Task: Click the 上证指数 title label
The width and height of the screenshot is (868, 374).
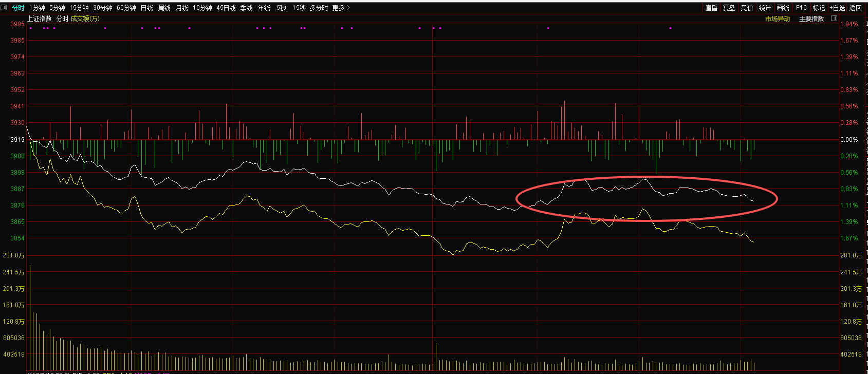Action: [x=40, y=18]
